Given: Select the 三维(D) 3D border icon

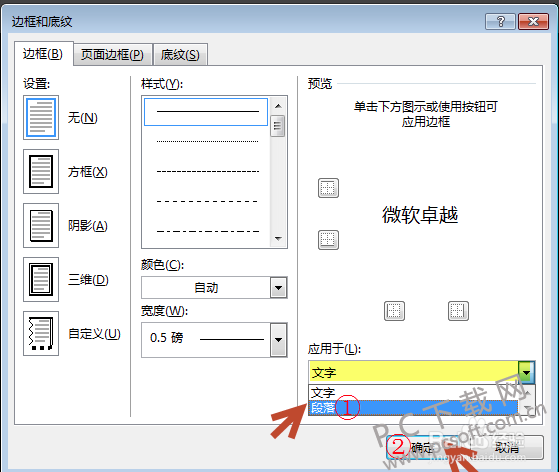Looking at the screenshot, I should [41, 279].
